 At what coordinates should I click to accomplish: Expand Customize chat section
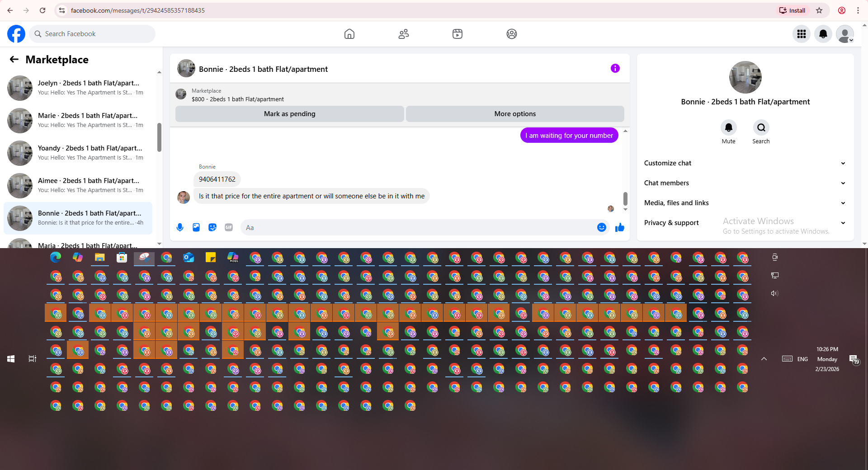(x=745, y=163)
